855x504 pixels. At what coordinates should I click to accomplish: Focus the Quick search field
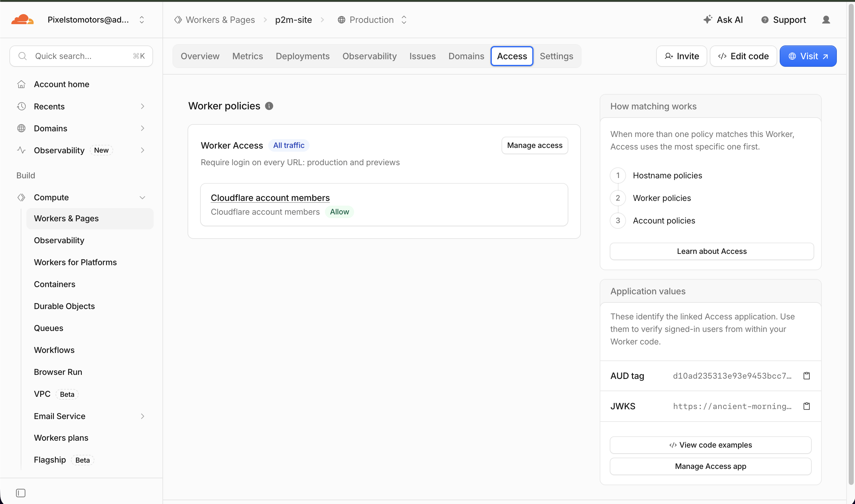click(81, 56)
